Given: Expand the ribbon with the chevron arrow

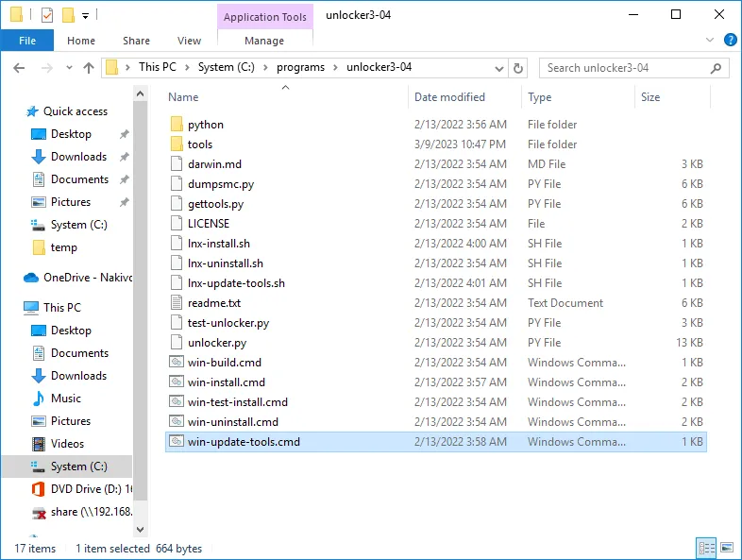Looking at the screenshot, I should (712, 41).
